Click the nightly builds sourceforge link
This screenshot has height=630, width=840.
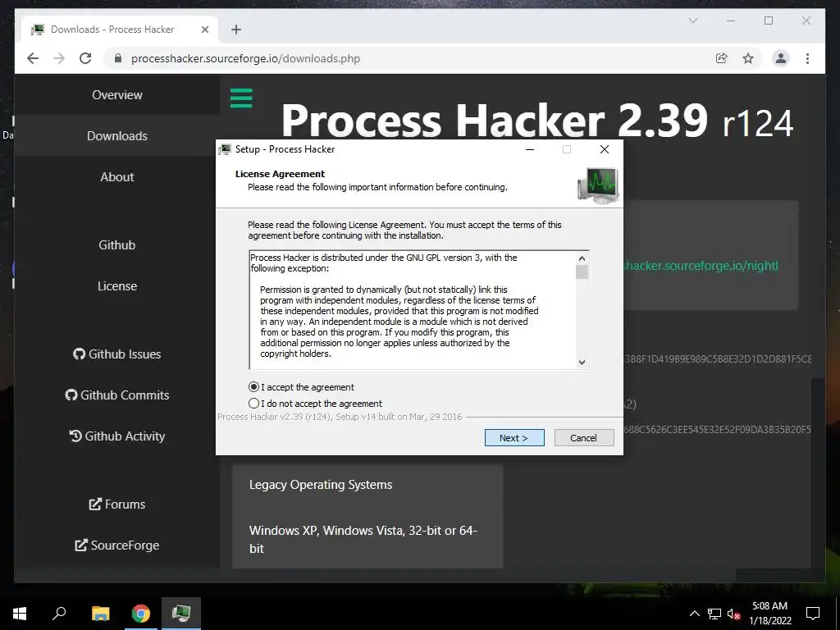click(x=701, y=266)
